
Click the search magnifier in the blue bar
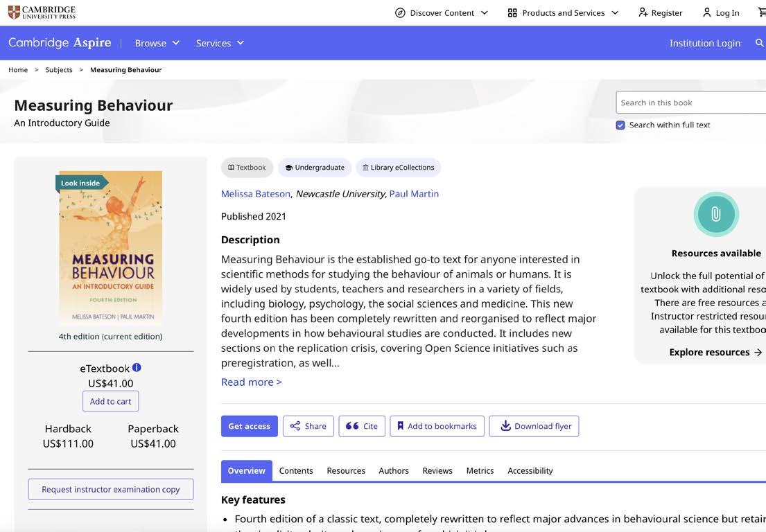pyautogui.click(x=759, y=43)
